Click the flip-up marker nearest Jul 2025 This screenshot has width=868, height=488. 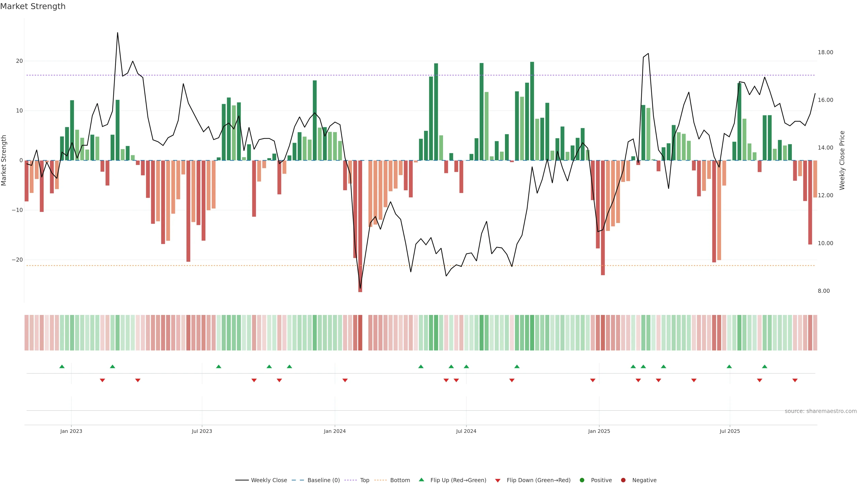tap(729, 366)
